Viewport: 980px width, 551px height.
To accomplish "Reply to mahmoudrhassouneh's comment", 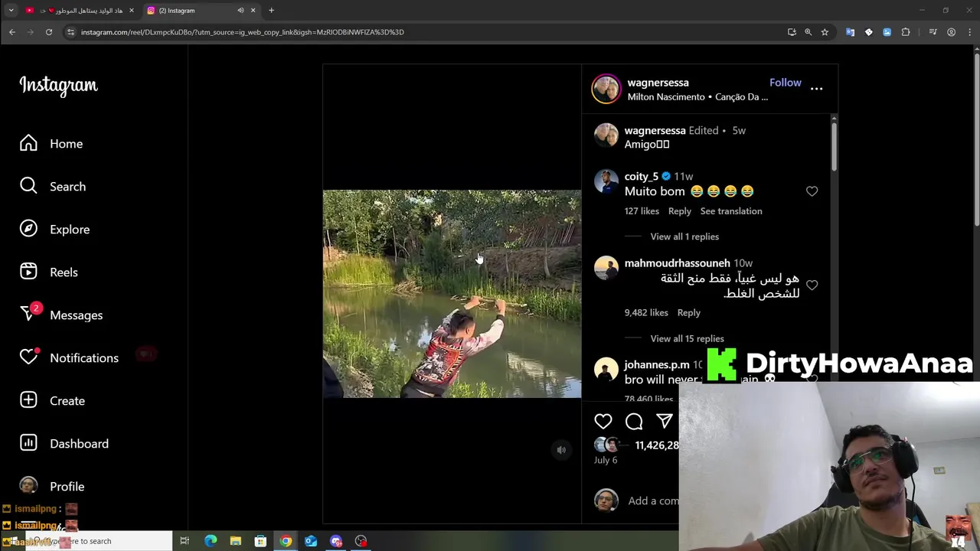I will pyautogui.click(x=688, y=313).
